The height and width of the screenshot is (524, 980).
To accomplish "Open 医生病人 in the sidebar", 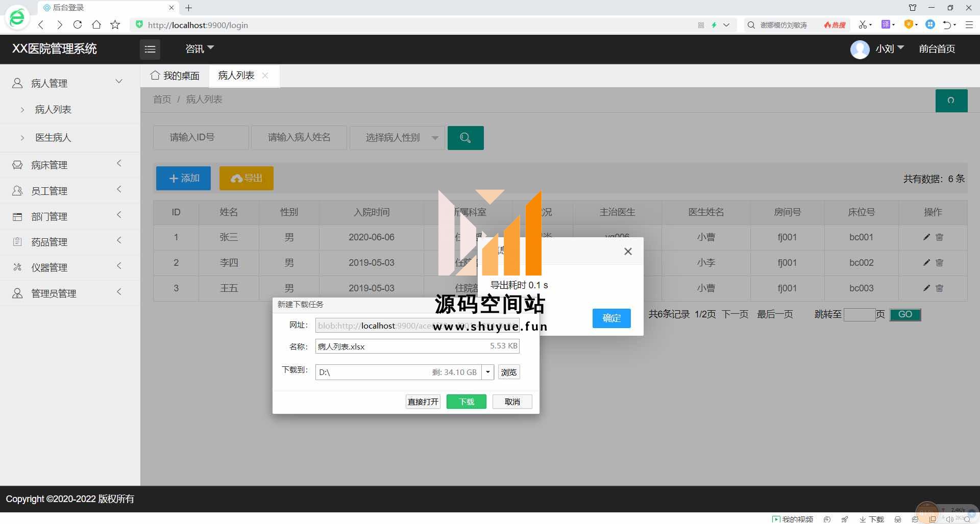I will pos(53,137).
